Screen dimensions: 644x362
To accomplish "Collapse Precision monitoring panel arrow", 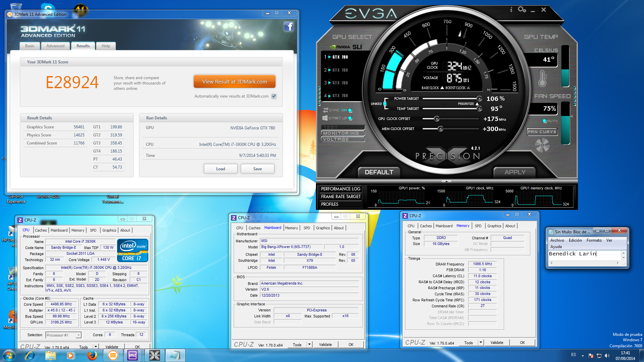I will [446, 181].
